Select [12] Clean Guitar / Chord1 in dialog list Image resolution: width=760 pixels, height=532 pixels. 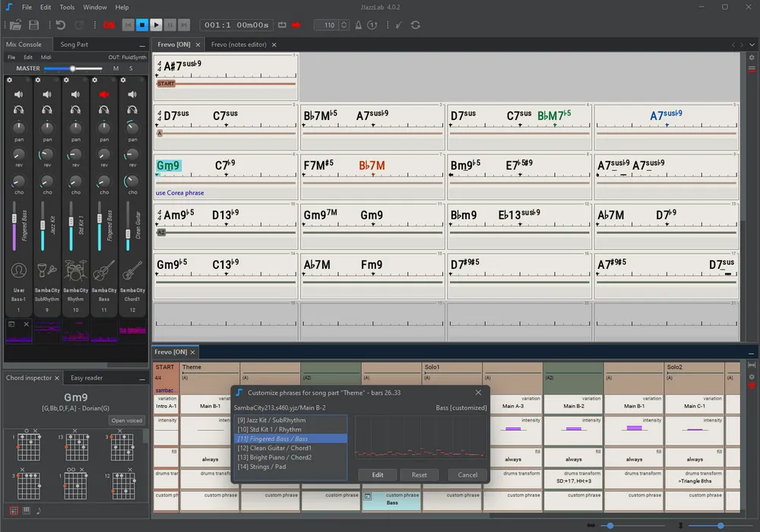coord(290,448)
